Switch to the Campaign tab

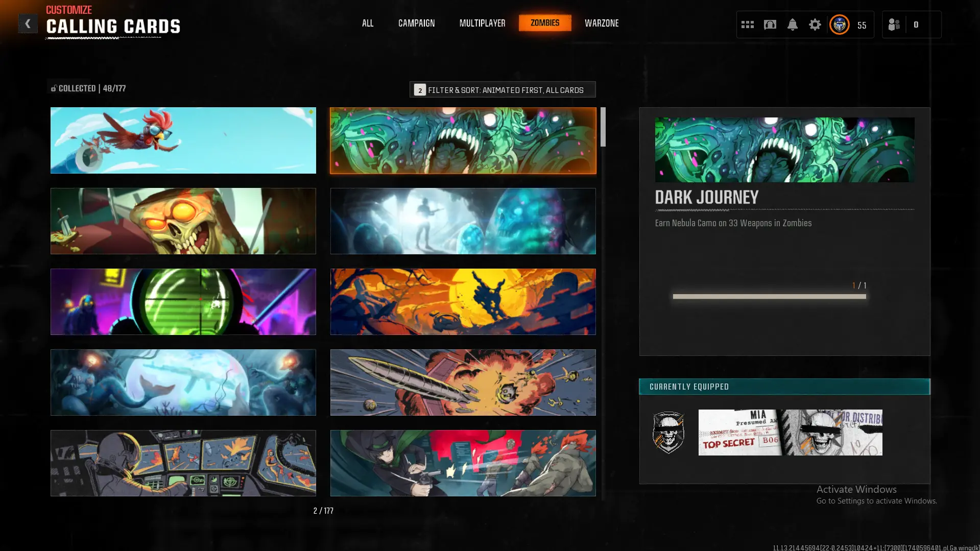pos(416,23)
